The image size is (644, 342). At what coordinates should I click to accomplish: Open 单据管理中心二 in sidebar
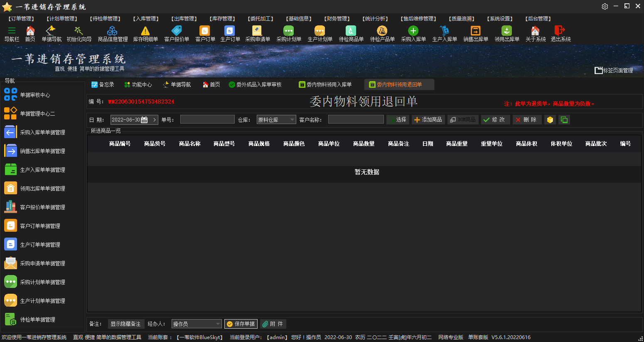[29, 114]
